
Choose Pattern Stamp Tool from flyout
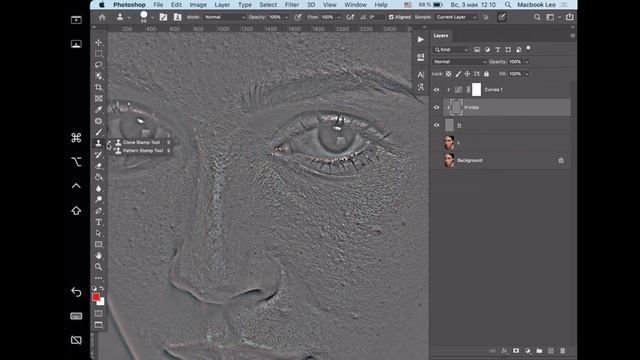[142, 151]
